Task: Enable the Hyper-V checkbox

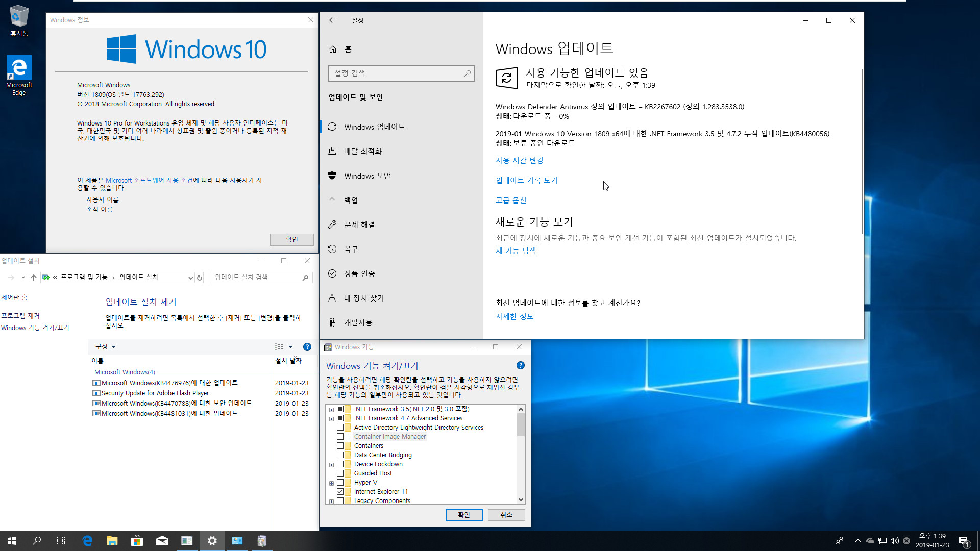Action: coord(340,483)
